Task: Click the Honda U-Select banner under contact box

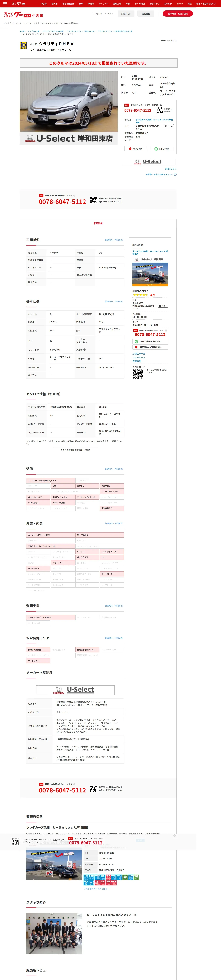Action: [x=149, y=162]
